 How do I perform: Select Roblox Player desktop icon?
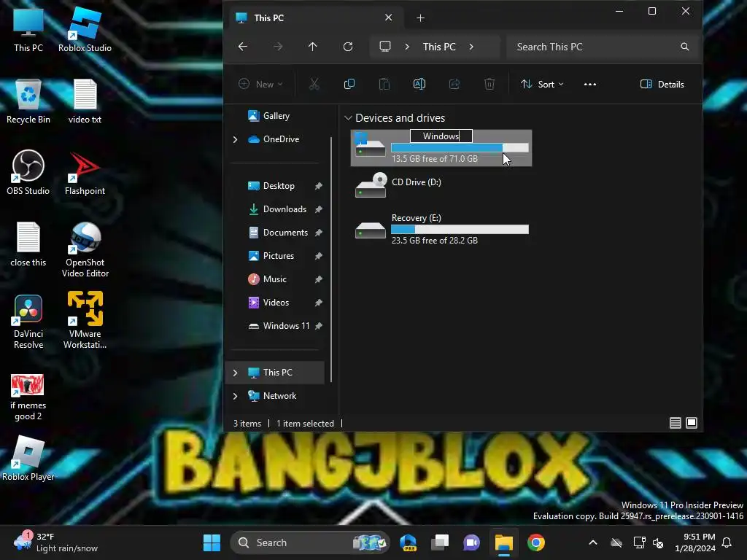[x=28, y=458]
